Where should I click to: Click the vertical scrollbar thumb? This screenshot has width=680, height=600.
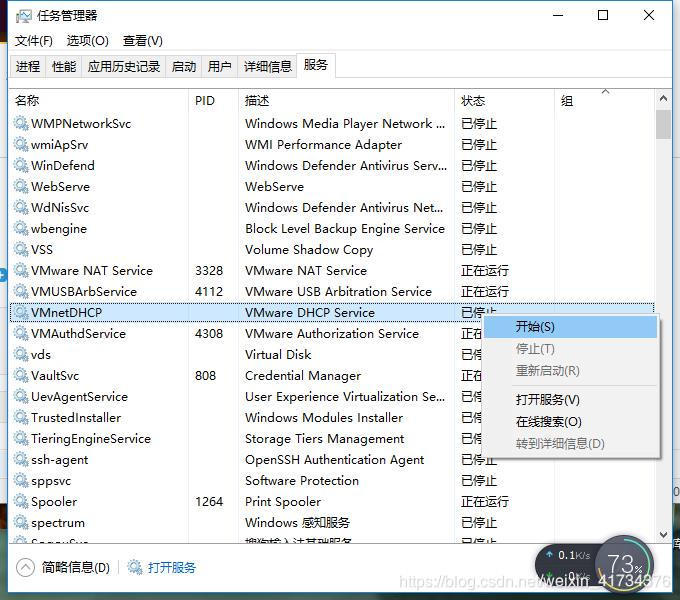point(663,124)
